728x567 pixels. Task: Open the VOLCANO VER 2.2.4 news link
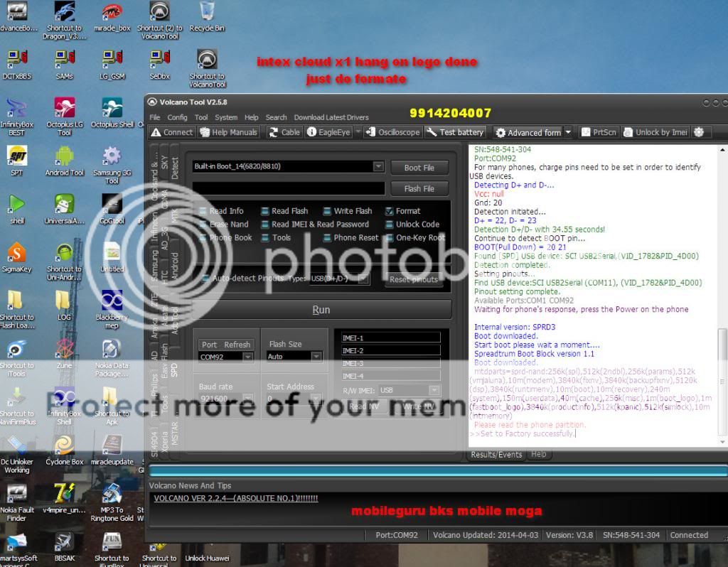(x=236, y=498)
